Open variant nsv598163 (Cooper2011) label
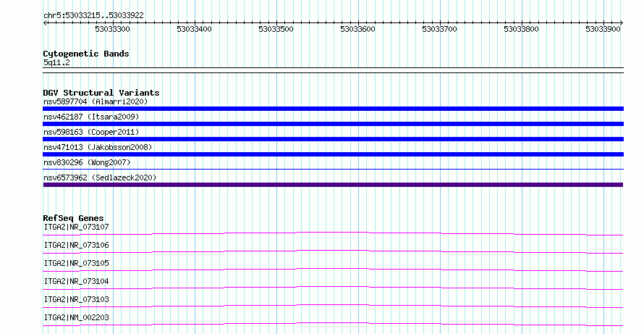This screenshot has height=334, width=644. 91,132
